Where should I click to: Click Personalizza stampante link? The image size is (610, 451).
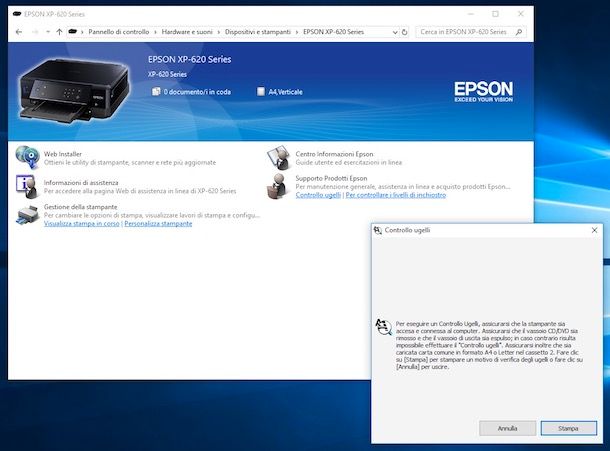(x=158, y=224)
